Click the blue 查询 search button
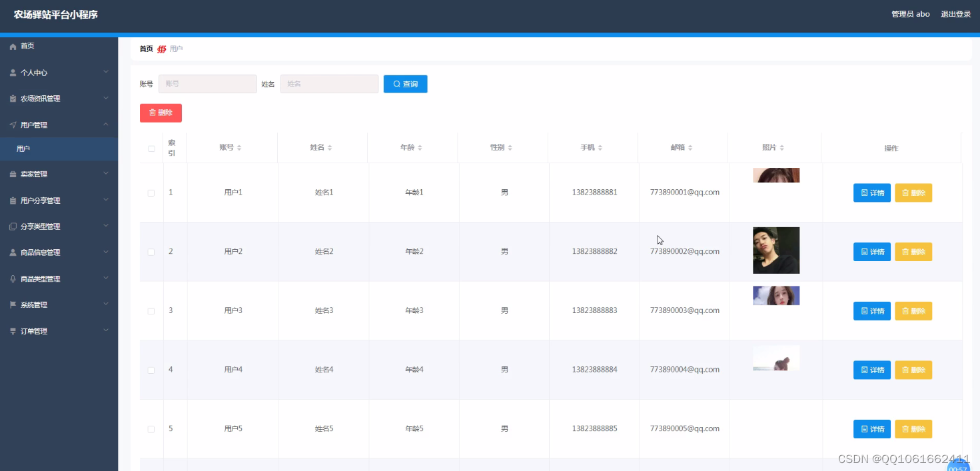The image size is (980, 471). click(405, 84)
